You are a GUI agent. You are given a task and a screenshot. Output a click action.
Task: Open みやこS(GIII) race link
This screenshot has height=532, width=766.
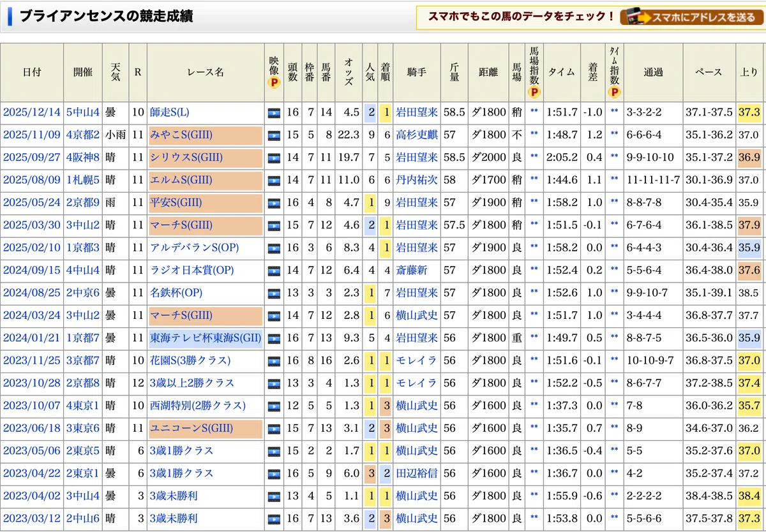(x=181, y=135)
